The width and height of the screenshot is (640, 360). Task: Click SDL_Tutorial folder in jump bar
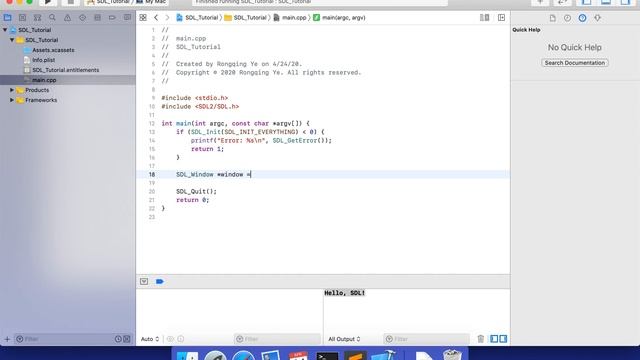click(x=246, y=18)
